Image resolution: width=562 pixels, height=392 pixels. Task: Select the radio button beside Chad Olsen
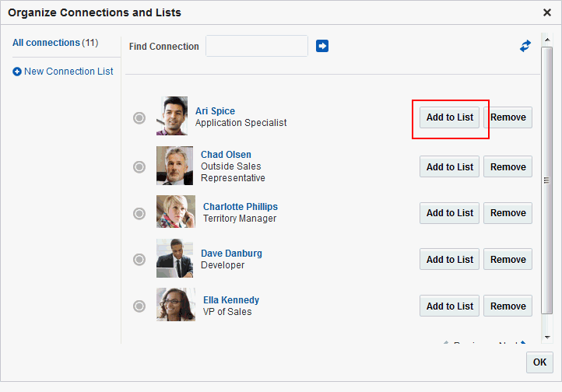click(x=139, y=166)
